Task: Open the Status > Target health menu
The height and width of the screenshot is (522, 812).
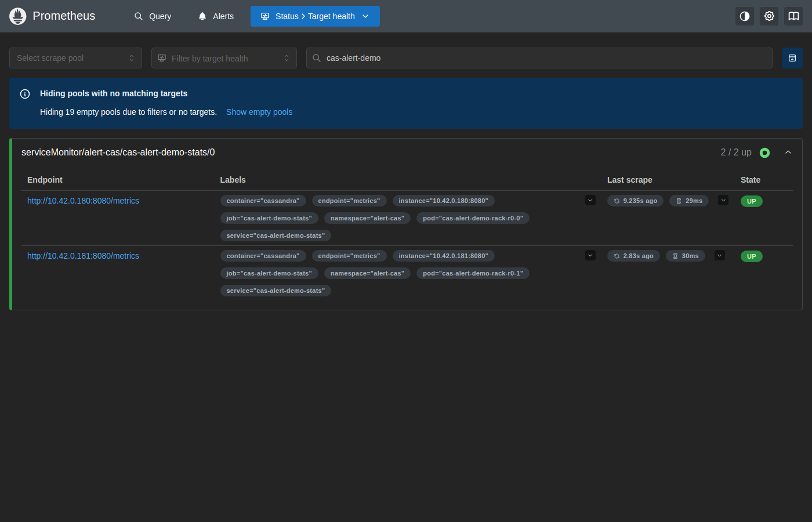Action: (315, 16)
